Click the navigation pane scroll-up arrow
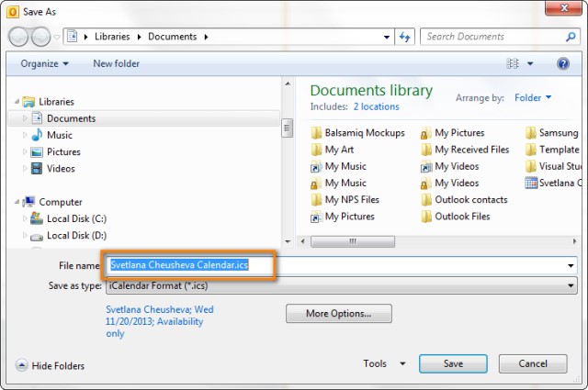 coord(288,84)
